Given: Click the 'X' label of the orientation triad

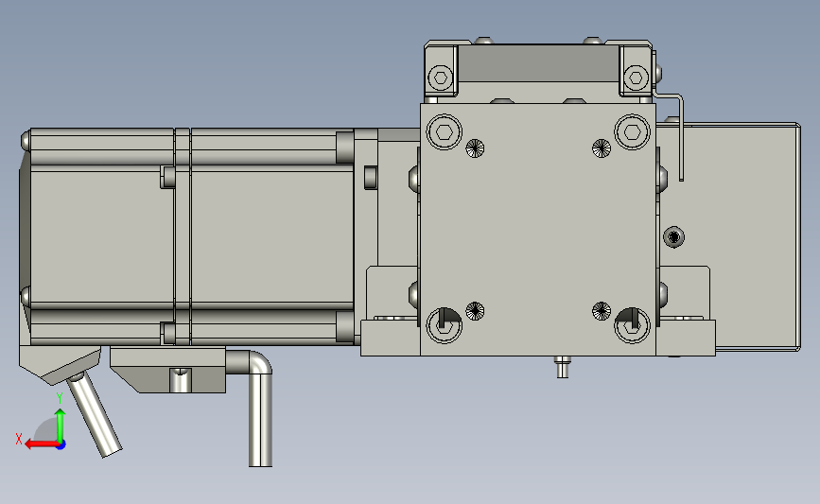Looking at the screenshot, I should [x=19, y=439].
